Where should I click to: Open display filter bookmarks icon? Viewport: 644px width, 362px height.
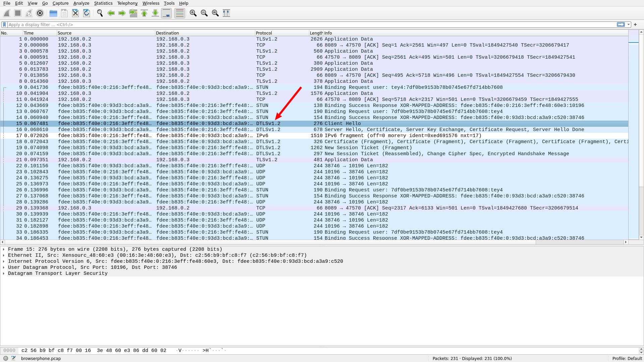[4, 24]
